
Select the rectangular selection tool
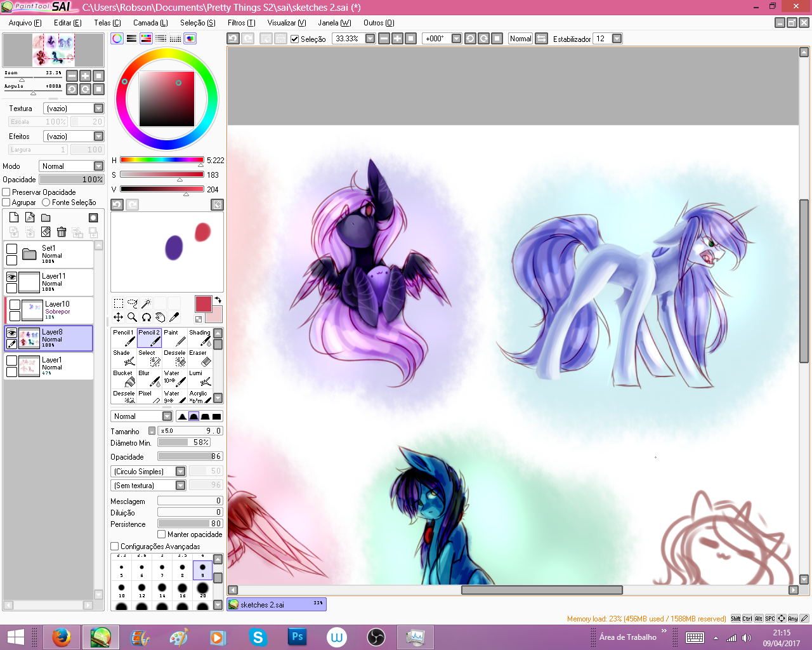pos(118,303)
